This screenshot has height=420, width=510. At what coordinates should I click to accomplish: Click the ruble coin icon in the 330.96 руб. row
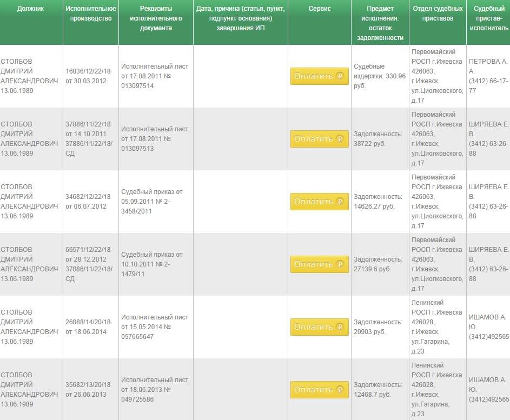[340, 76]
